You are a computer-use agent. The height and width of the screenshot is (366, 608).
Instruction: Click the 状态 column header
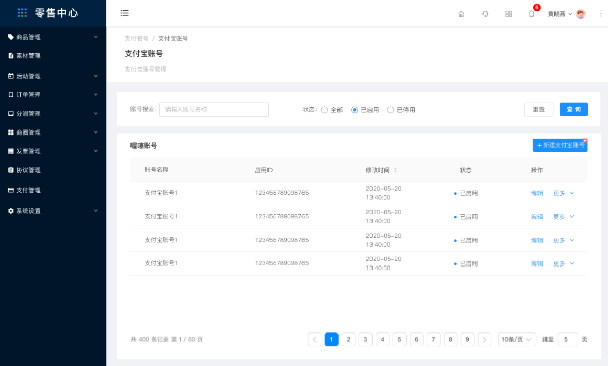tap(465, 170)
